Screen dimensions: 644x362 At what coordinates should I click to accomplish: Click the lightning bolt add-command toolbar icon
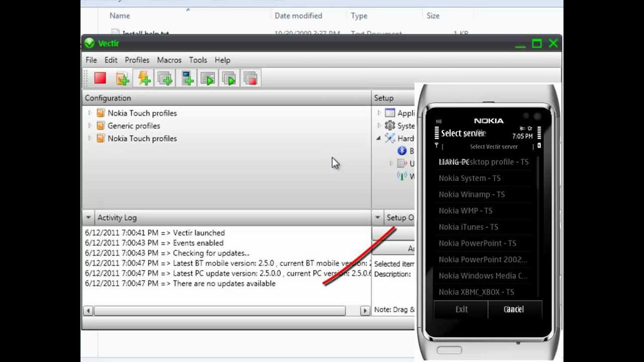[144, 78]
